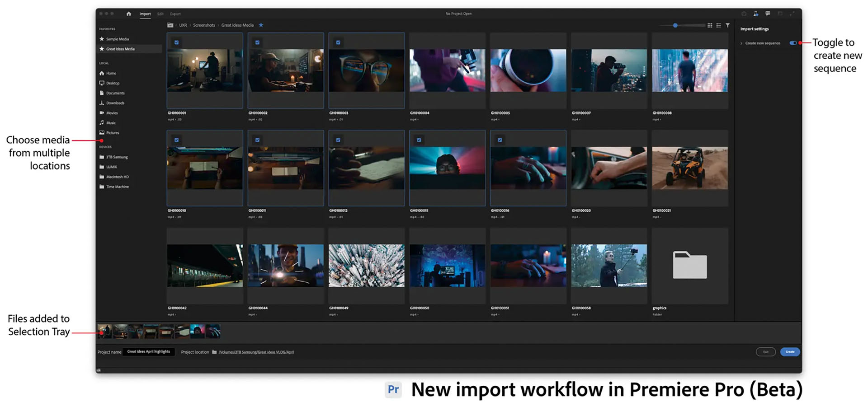Switch to the Edit tab
The width and height of the screenshot is (868, 416).
[160, 14]
